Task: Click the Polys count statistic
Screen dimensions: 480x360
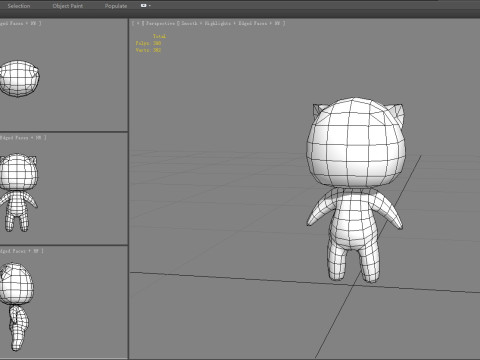Action: tap(148, 43)
